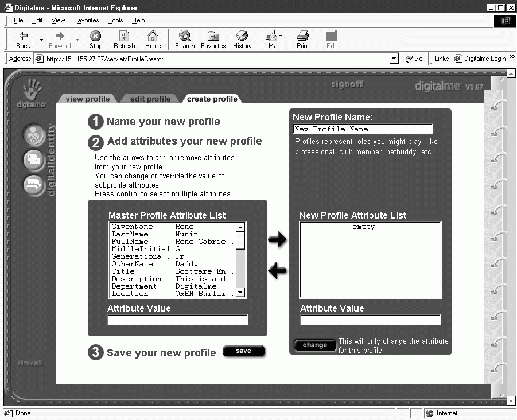The height and width of the screenshot is (420, 517).
Task: Expand the Back button history dropdown
Action: pos(41,40)
